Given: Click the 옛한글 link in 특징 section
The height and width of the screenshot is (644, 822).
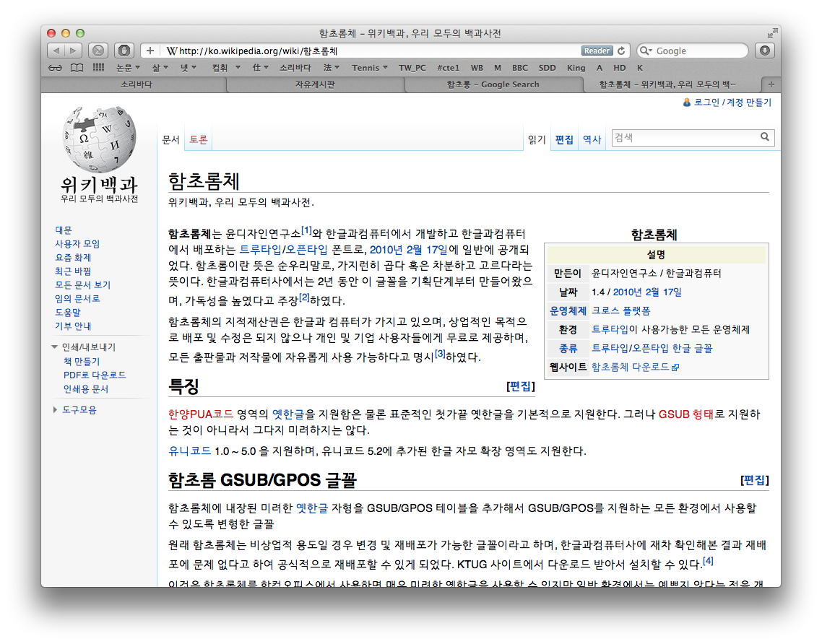Looking at the screenshot, I should coord(288,414).
